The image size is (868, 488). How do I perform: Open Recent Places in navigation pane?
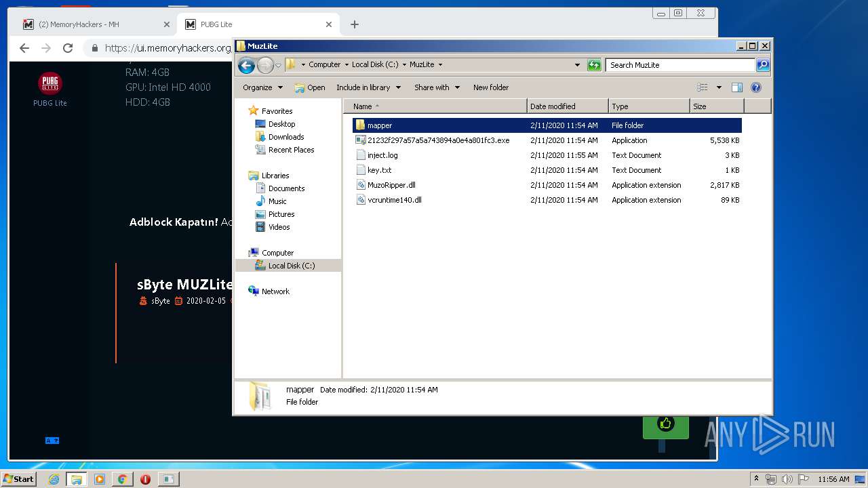pyautogui.click(x=284, y=150)
